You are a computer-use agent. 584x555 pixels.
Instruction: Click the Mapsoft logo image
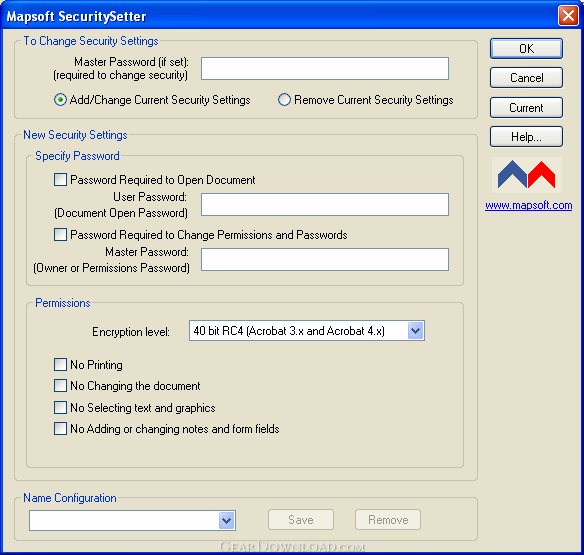(527, 175)
